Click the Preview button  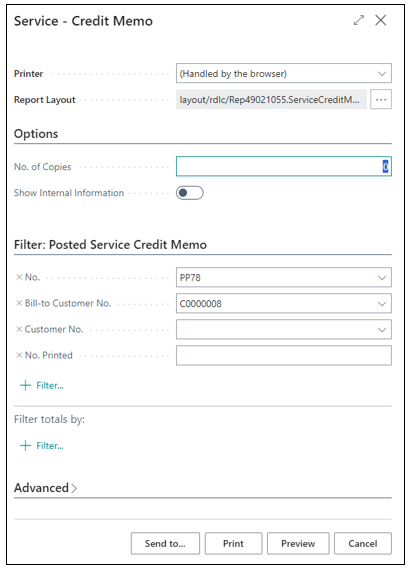pyautogui.click(x=298, y=543)
